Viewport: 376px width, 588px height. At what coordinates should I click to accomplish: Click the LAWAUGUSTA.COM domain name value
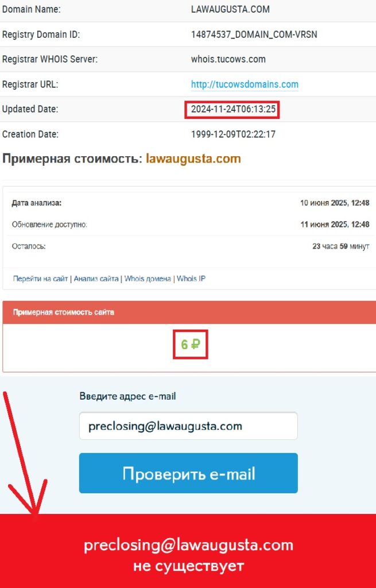(x=230, y=9)
